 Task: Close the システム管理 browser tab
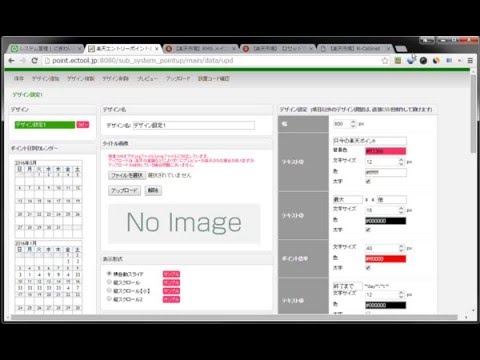[x=80, y=49]
